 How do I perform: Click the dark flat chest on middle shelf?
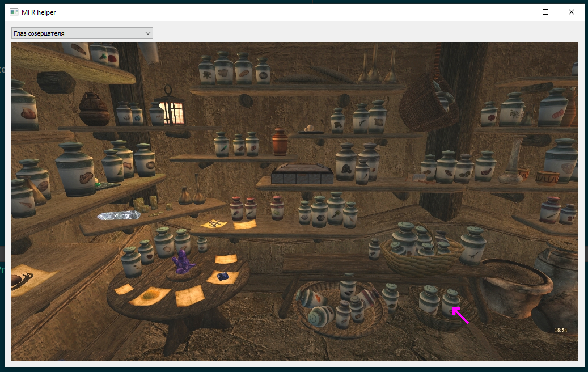(x=302, y=174)
